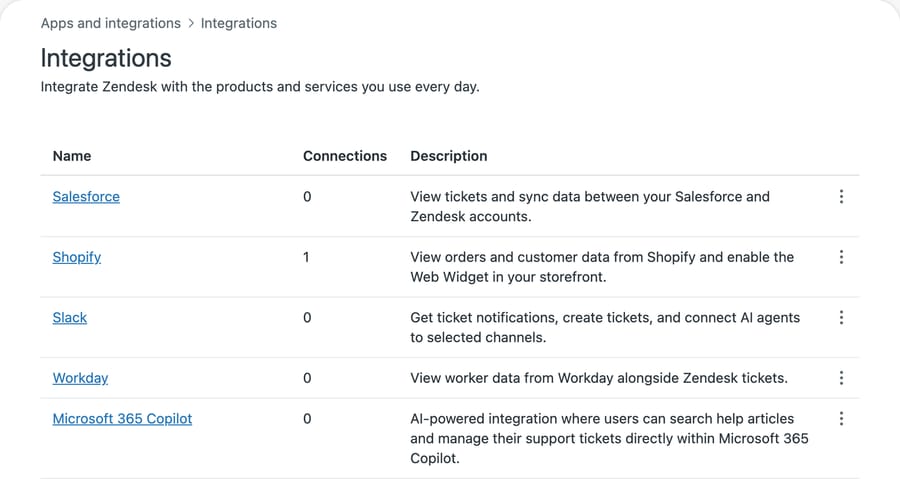Click the Workday description about worker data
Image resolution: width=900 pixels, height=497 pixels.
599,378
